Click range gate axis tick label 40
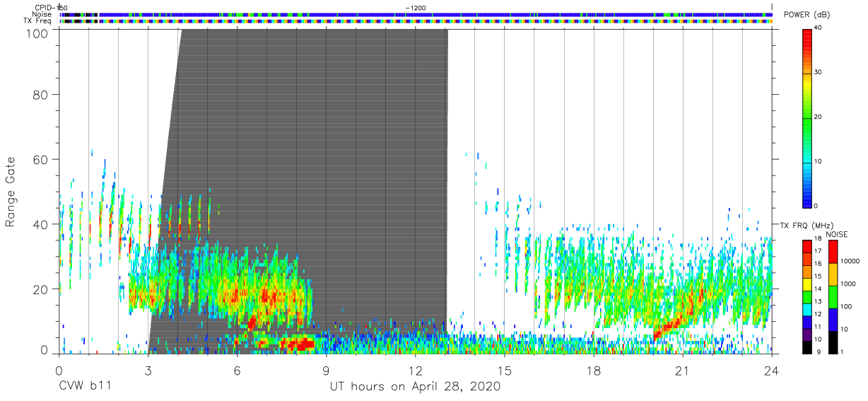This screenshot has height=401, width=868. click(40, 224)
